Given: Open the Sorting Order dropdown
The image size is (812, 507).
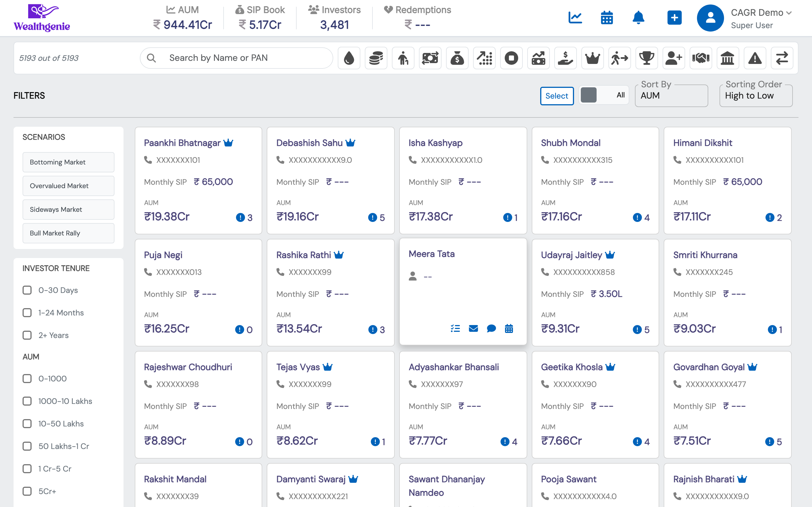Looking at the screenshot, I should click(756, 96).
